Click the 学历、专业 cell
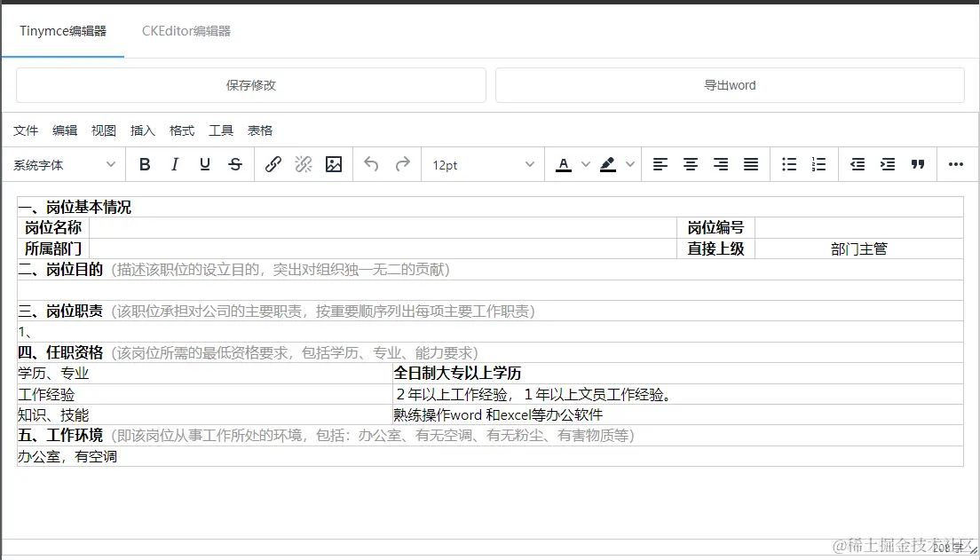Image resolution: width=980 pixels, height=560 pixels. coord(205,373)
